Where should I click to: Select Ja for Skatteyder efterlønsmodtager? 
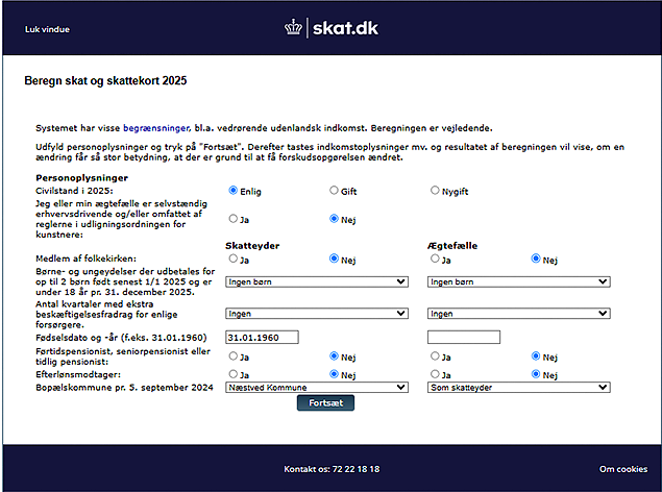pyautogui.click(x=233, y=374)
